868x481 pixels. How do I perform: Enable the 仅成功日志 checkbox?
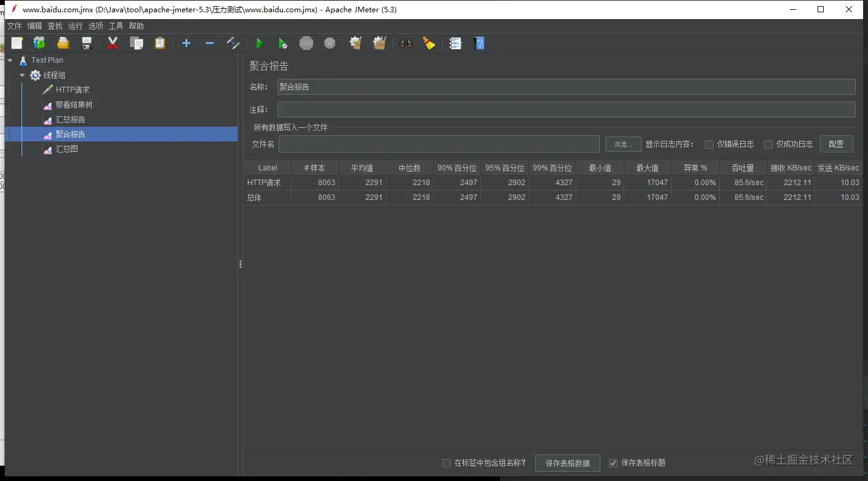[x=768, y=145]
